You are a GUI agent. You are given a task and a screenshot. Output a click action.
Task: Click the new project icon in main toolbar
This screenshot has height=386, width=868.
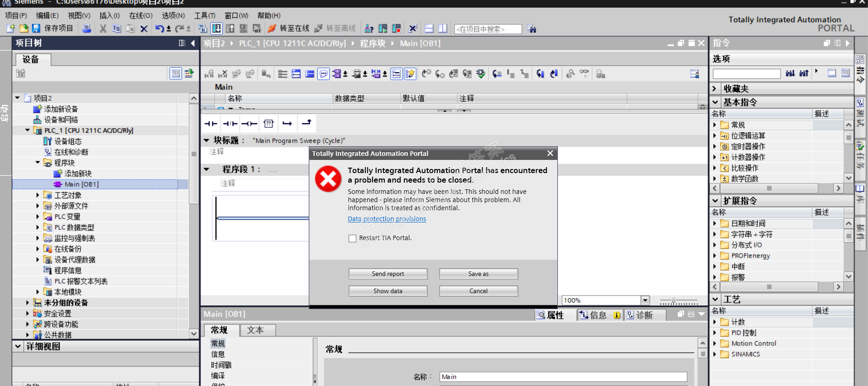(x=11, y=29)
